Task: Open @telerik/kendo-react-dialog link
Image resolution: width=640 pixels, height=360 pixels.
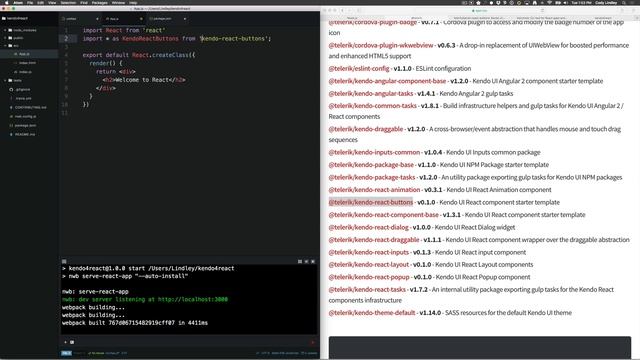Action: coord(368,227)
